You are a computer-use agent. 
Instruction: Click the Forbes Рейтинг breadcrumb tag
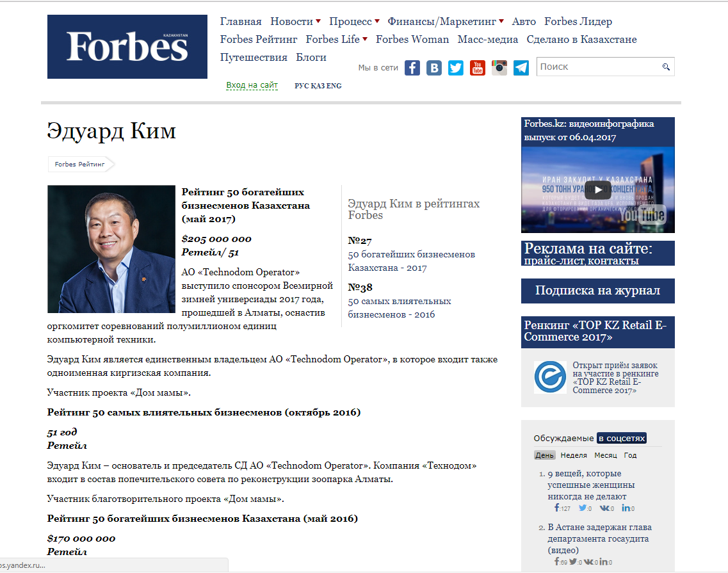[x=79, y=165]
